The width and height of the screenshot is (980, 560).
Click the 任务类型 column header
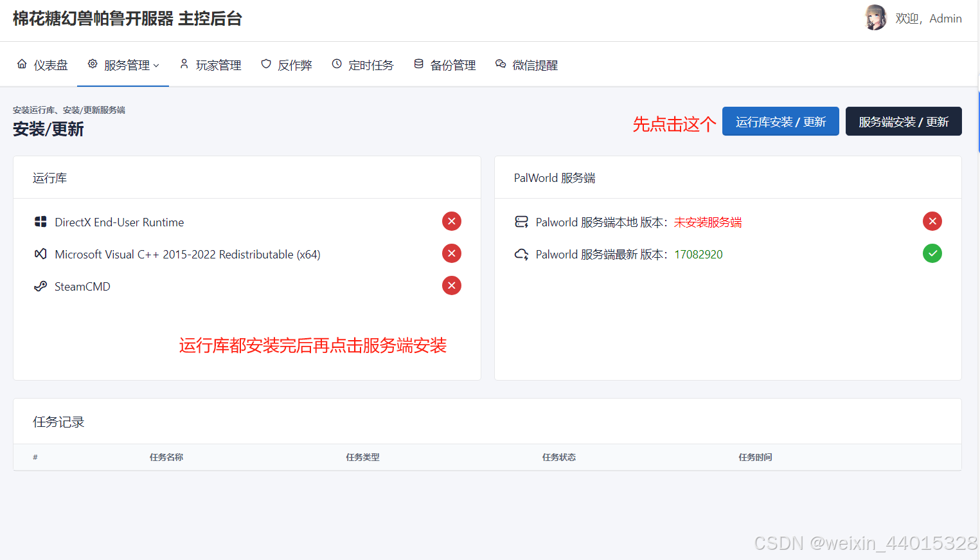362,457
